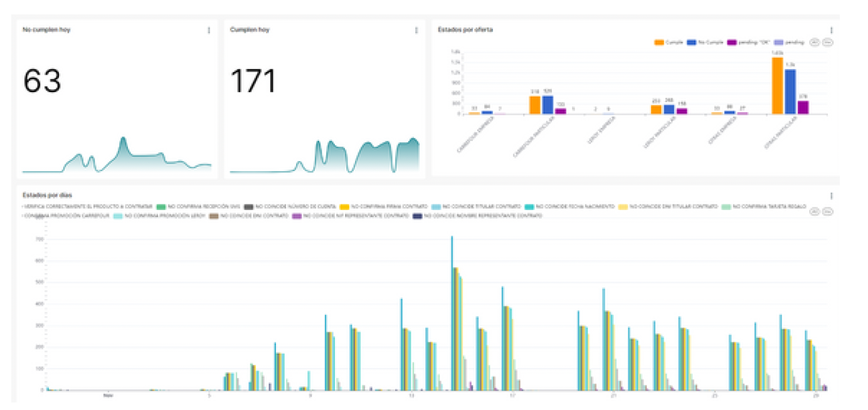This screenshot has width=868, height=410.
Task: Open the Estados por días options menu
Action: [832, 196]
